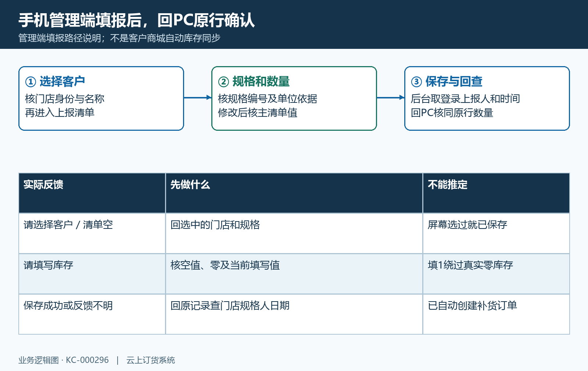588x371 pixels.
Task: Select cell '请选择客户 / 清单空'
Action: [x=92, y=234]
